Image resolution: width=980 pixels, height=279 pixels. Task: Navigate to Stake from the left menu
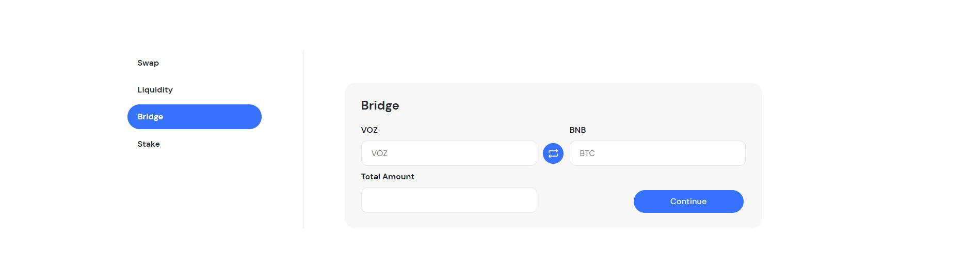click(x=149, y=144)
